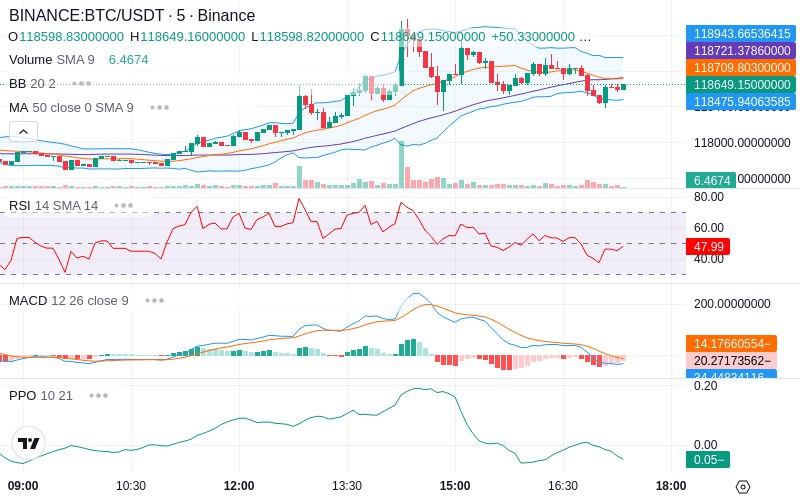Select the RSI 14 SMA 14 label
This screenshot has height=500, width=800.
54,206
